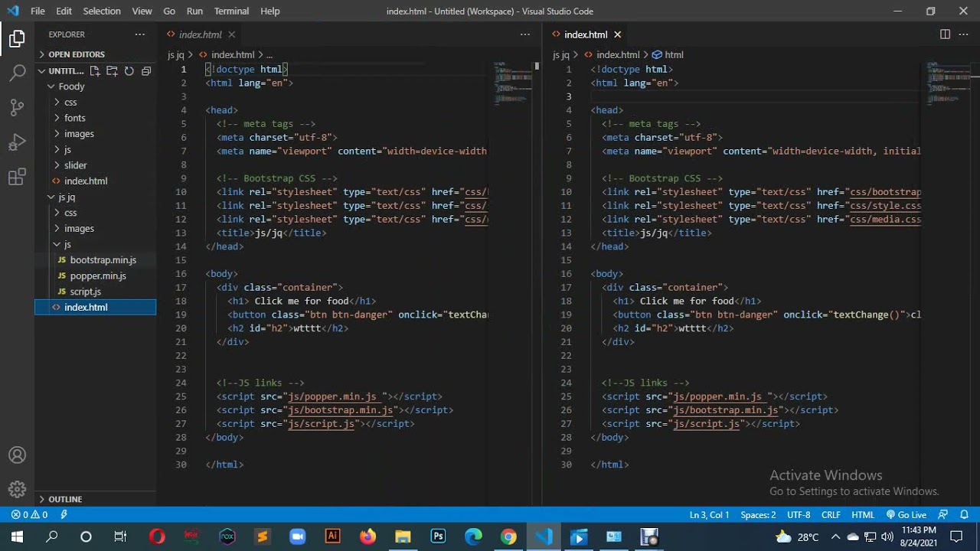Open the Help menu
Viewport: 980px width, 551px height.
[x=269, y=11]
